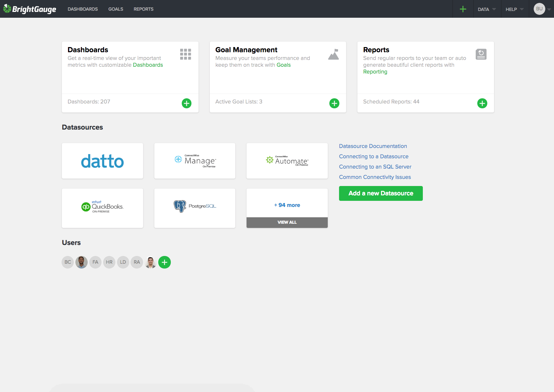Open the PostgreSQL datasource tile
Image resolution: width=554 pixels, height=392 pixels.
[195, 208]
